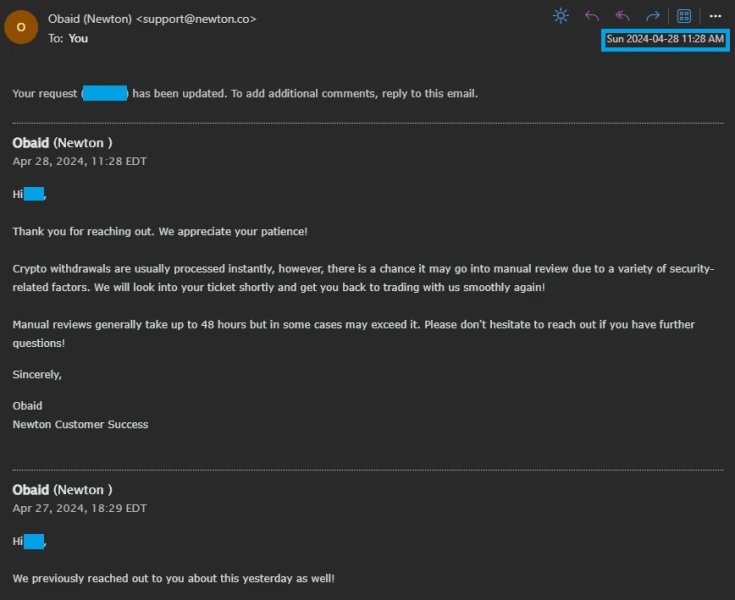
Task: Click the highlighted Sun 2024-04-28 timestamp
Action: click(x=665, y=39)
